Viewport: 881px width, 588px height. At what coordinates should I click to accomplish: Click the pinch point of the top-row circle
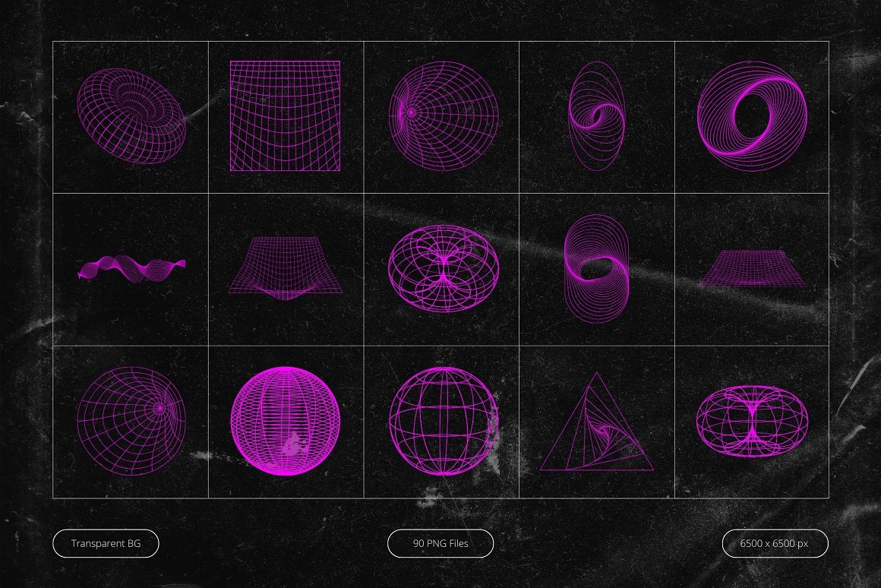(411, 112)
